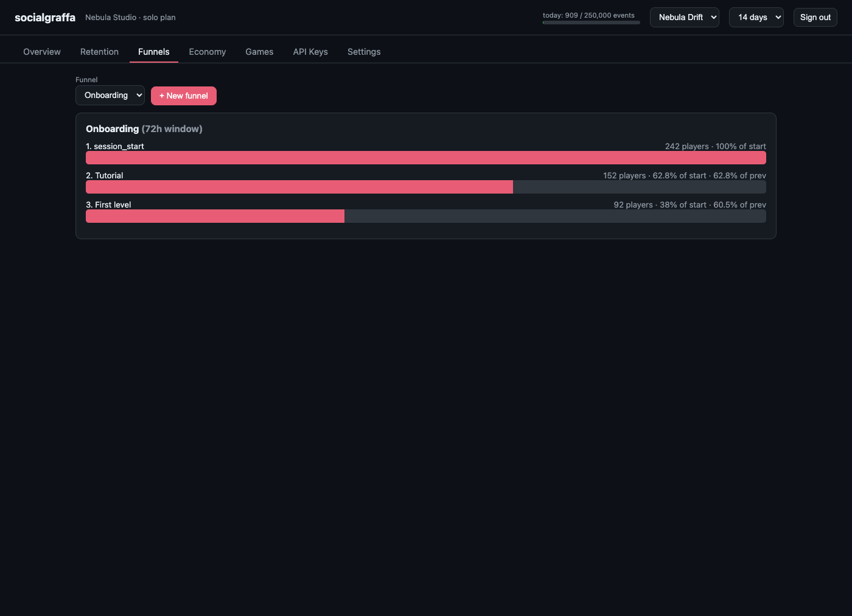Image resolution: width=852 pixels, height=616 pixels.
Task: Open the Games tab
Action: pyautogui.click(x=259, y=52)
